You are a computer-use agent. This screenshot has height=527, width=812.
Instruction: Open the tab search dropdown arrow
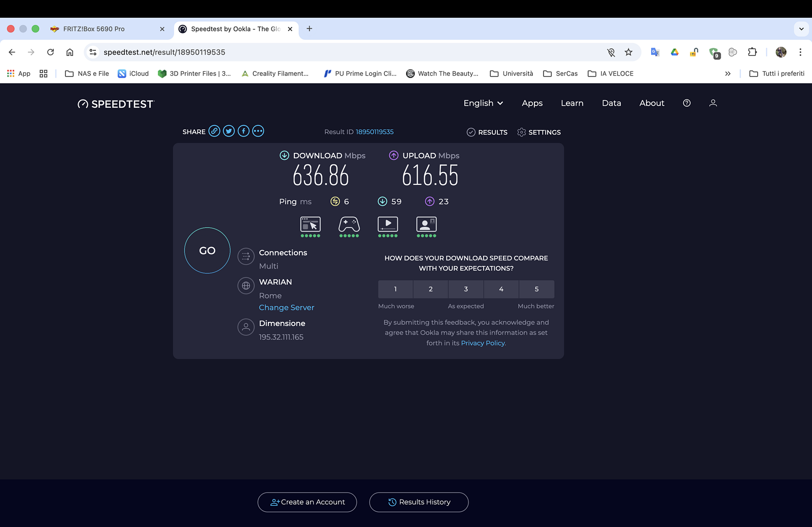[801, 29]
